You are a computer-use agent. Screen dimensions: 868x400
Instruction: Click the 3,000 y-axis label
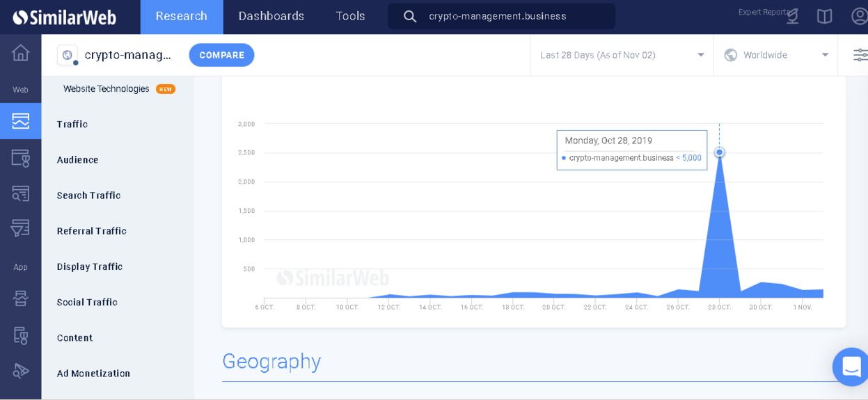click(x=246, y=124)
